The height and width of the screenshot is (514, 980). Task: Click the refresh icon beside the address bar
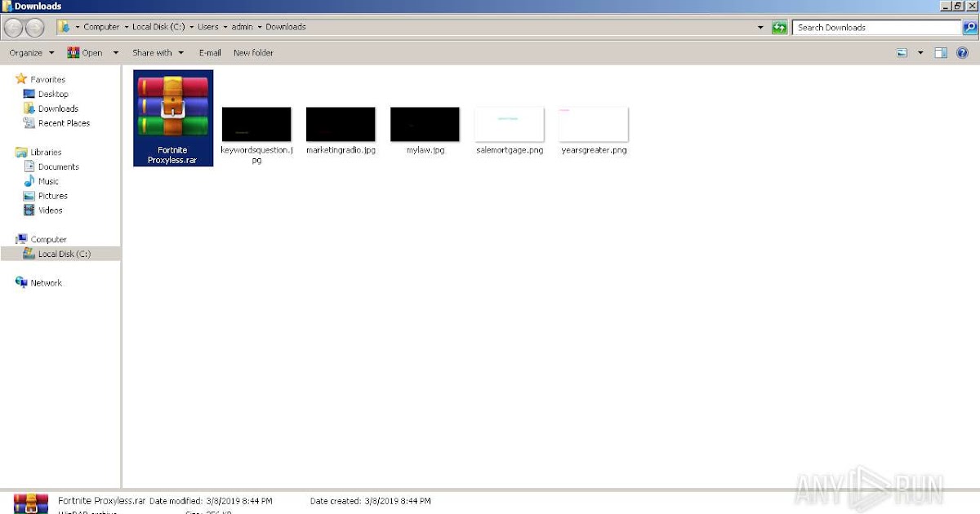coord(780,27)
